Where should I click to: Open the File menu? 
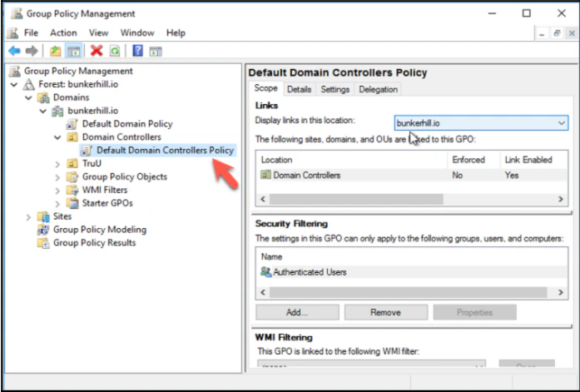pyautogui.click(x=31, y=33)
